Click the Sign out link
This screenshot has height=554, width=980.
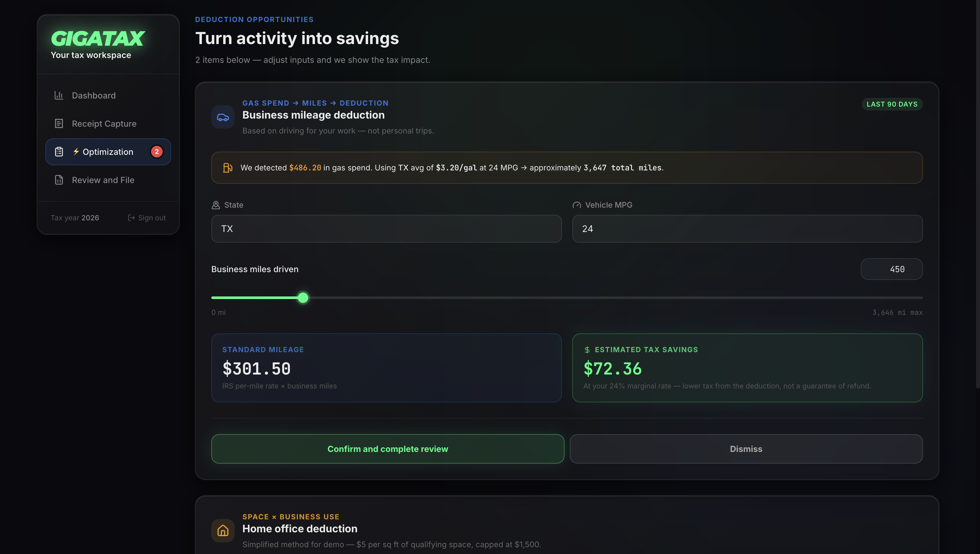click(151, 218)
